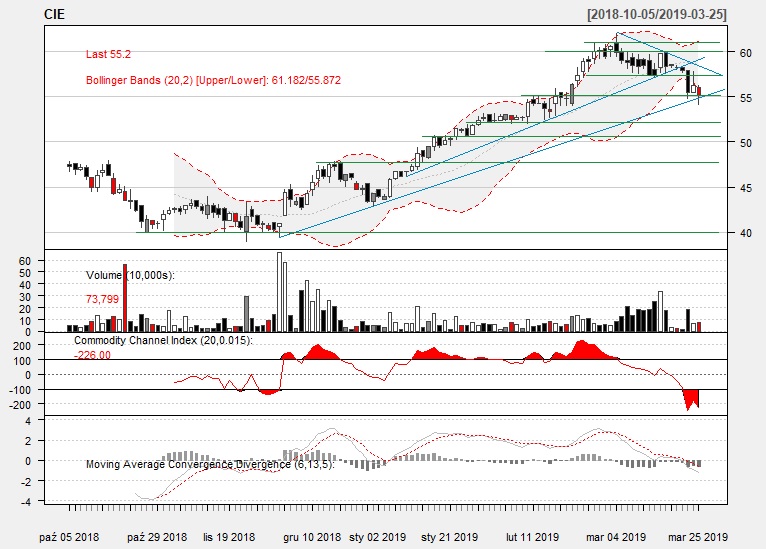Click the 'Last 55.2' label
Image resolution: width=766 pixels, height=549 pixels.
[108, 54]
